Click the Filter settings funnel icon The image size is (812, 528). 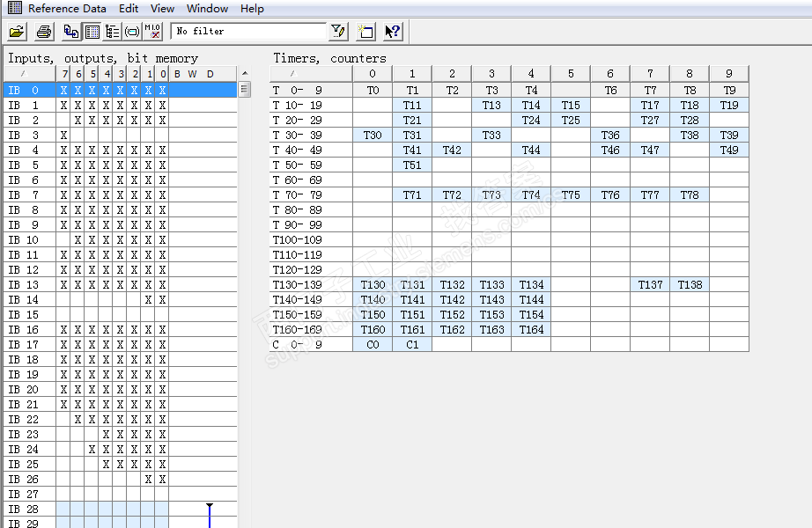coord(338,32)
